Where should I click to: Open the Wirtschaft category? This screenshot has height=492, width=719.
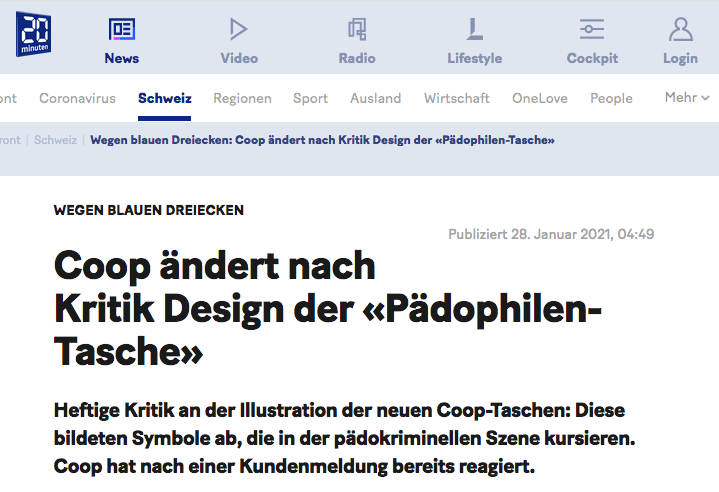click(x=456, y=98)
